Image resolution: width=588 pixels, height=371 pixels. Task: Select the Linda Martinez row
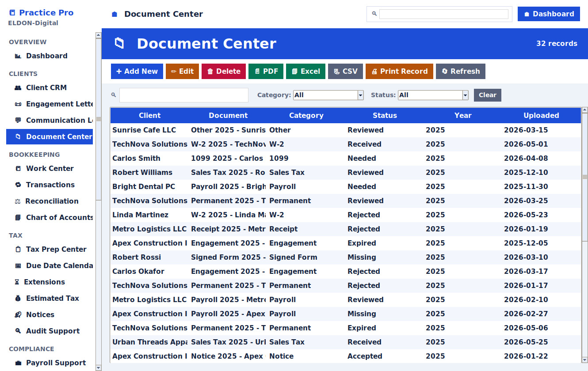[x=346, y=215]
